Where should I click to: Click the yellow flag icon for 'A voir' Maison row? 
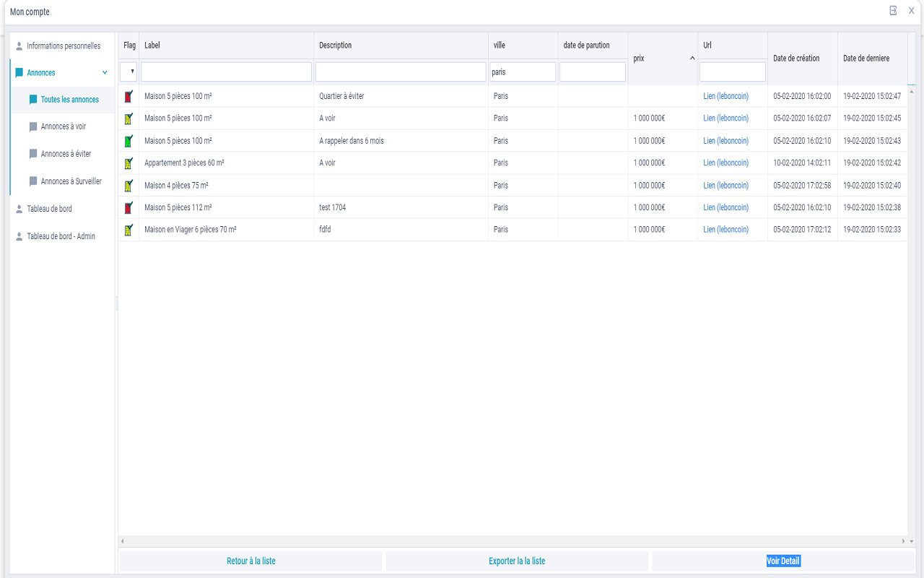tap(128, 118)
